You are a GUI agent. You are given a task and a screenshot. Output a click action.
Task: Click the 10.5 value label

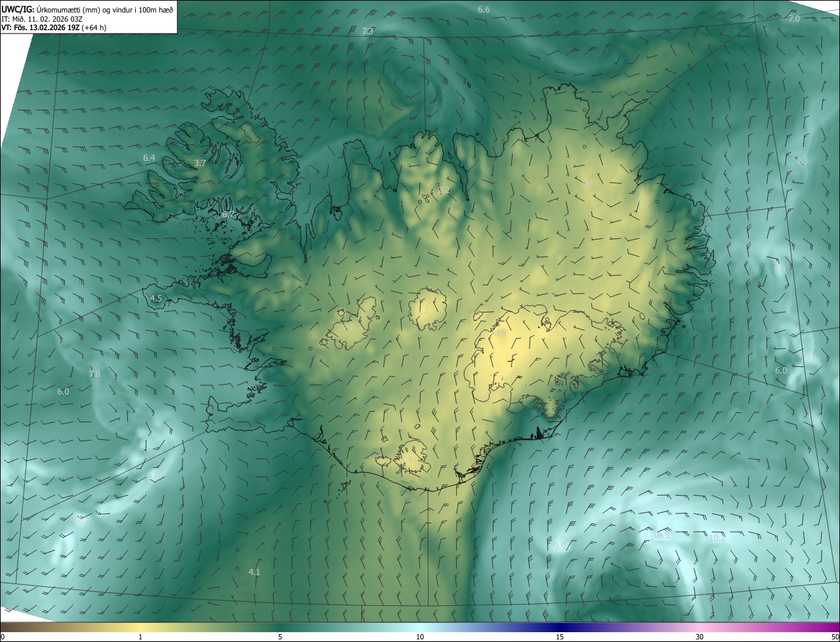(661, 536)
